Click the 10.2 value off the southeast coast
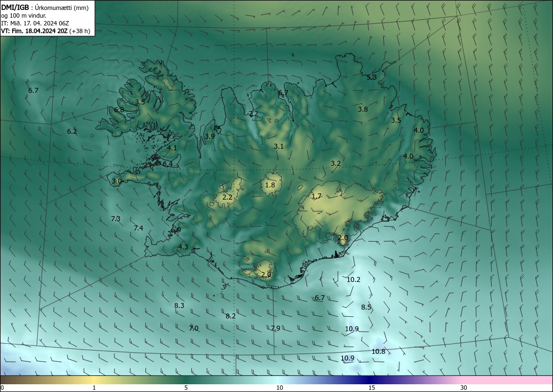The height and width of the screenshot is (392, 553). [353, 280]
